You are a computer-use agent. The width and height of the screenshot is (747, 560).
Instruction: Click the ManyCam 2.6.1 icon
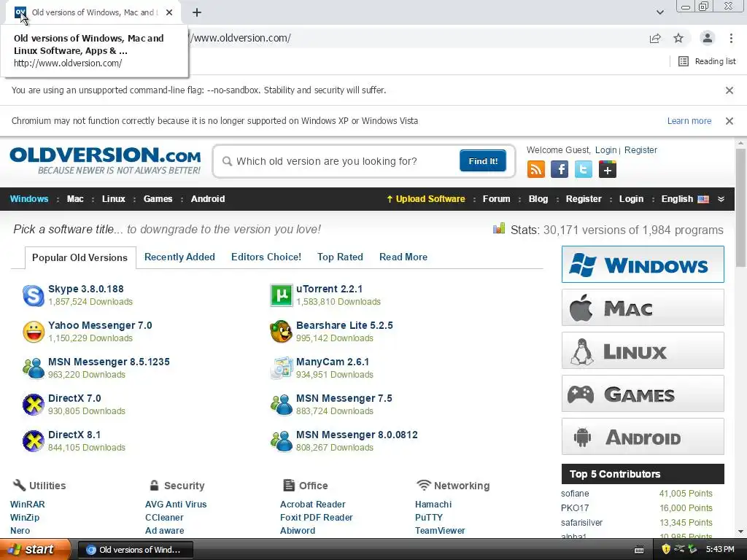282,368
